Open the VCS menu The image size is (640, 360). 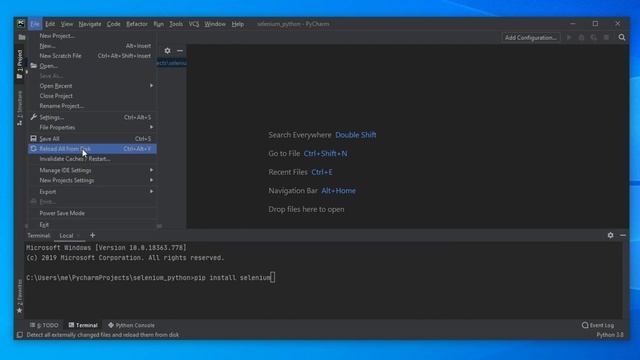pos(194,24)
